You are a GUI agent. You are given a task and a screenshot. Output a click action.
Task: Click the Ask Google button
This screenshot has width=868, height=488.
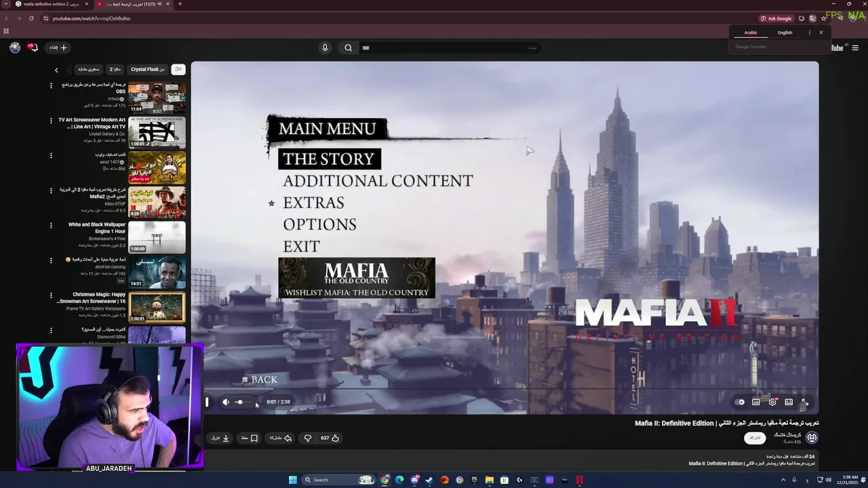776,18
